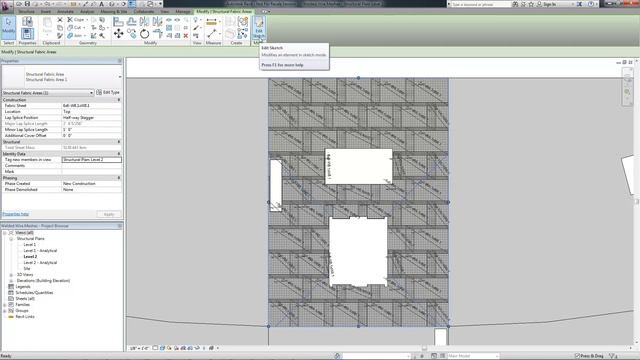Expand the Groups tree node
The height and width of the screenshot is (360, 640).
[x=5, y=311]
